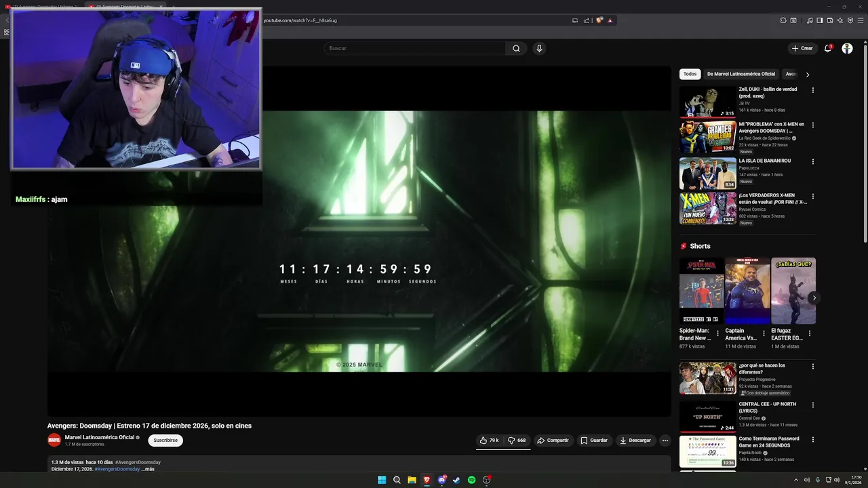Open YouTube notifications bell

point(828,48)
